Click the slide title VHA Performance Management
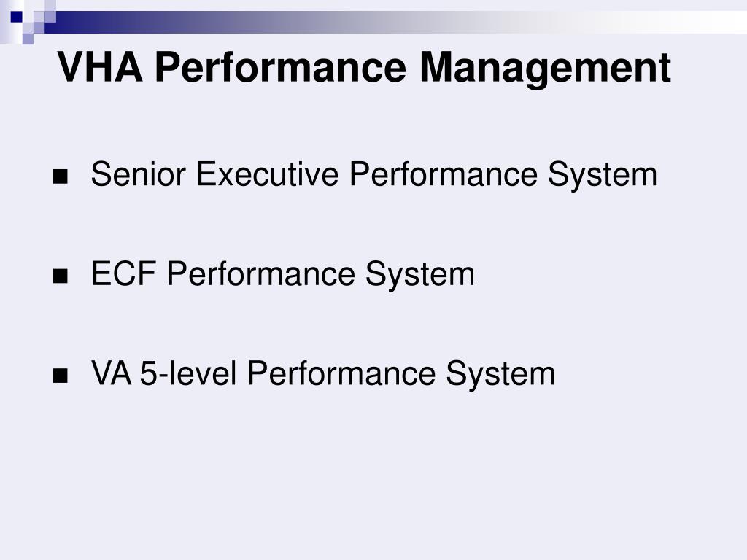The width and height of the screenshot is (747, 560). coord(365,68)
